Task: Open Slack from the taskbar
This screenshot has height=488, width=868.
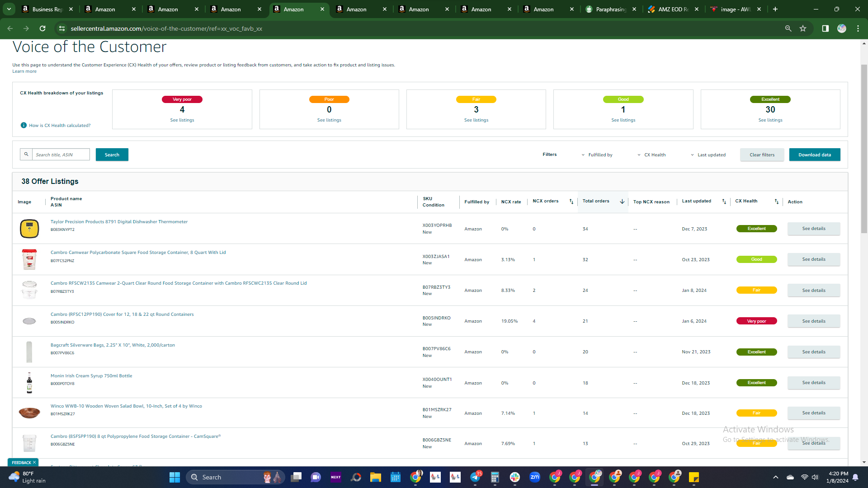Action: (x=515, y=477)
